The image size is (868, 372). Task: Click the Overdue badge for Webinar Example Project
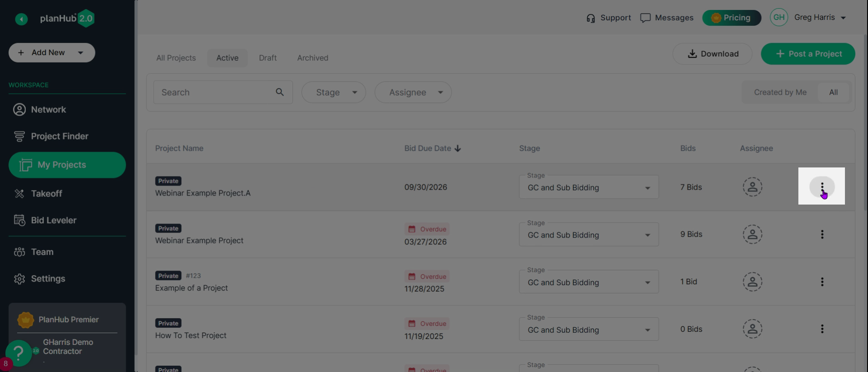(x=427, y=229)
